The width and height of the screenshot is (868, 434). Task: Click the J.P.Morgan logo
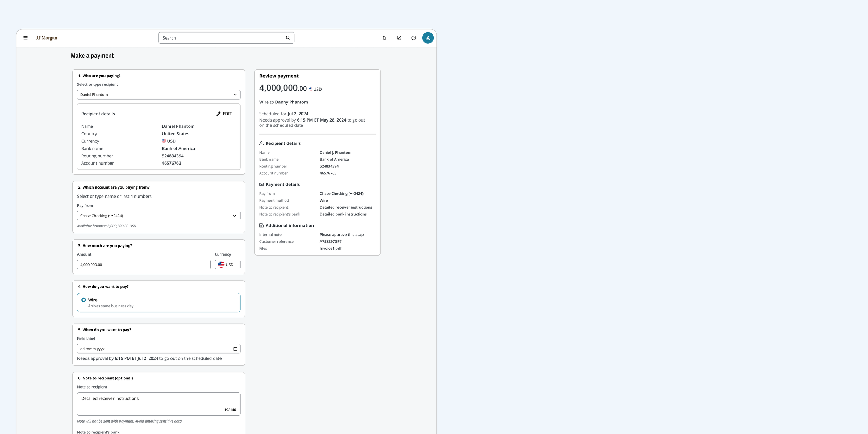[x=47, y=38]
